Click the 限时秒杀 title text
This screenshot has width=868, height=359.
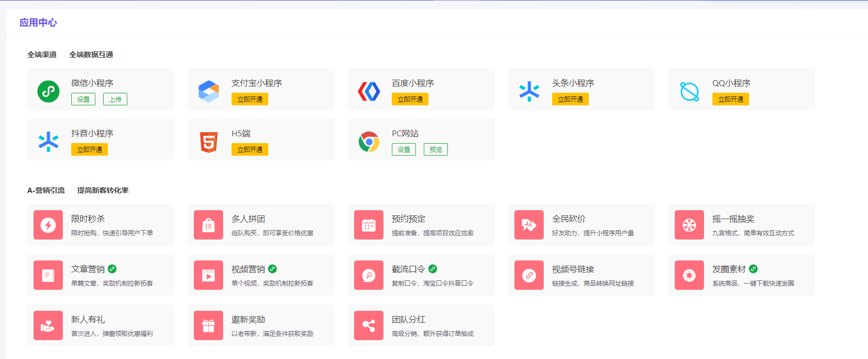point(88,219)
